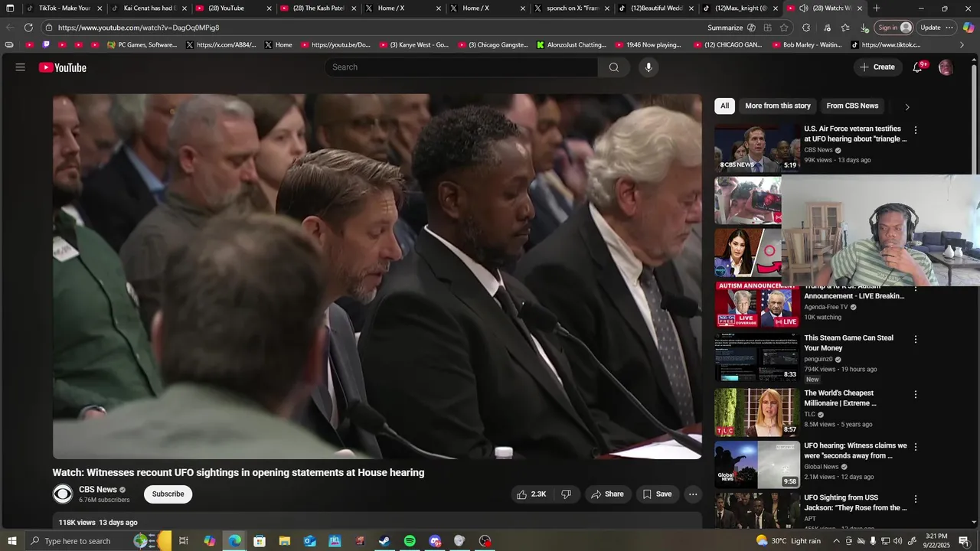Sign in to Edge profile
Image resolution: width=980 pixels, height=551 pixels.
[x=894, y=28]
